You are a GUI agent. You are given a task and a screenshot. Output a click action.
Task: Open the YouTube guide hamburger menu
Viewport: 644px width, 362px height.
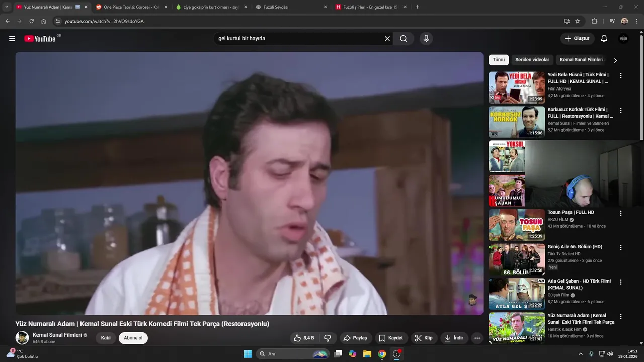tap(12, 39)
